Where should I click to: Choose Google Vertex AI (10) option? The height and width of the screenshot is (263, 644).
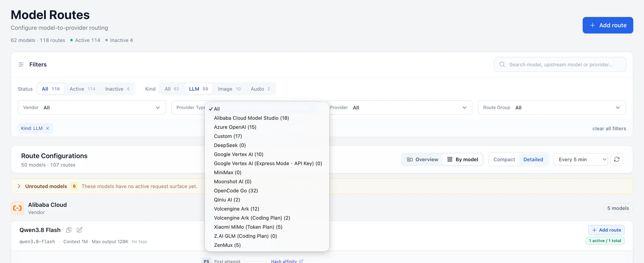[x=267, y=154]
